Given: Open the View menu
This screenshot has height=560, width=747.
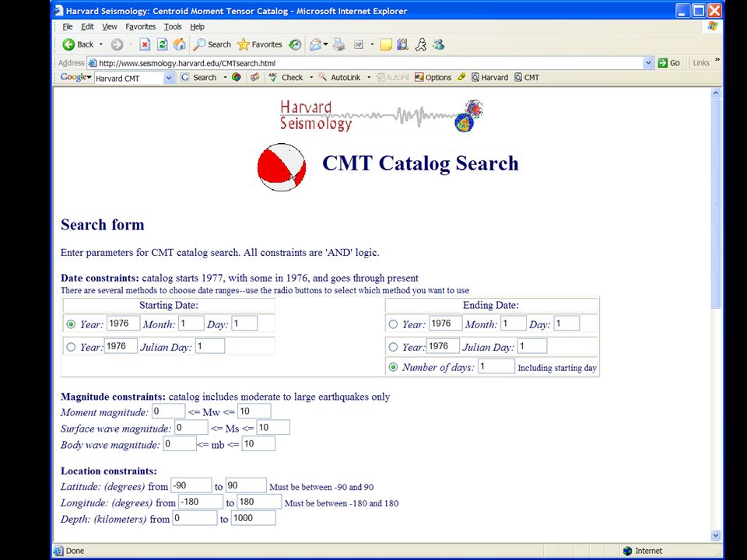Looking at the screenshot, I should (110, 26).
